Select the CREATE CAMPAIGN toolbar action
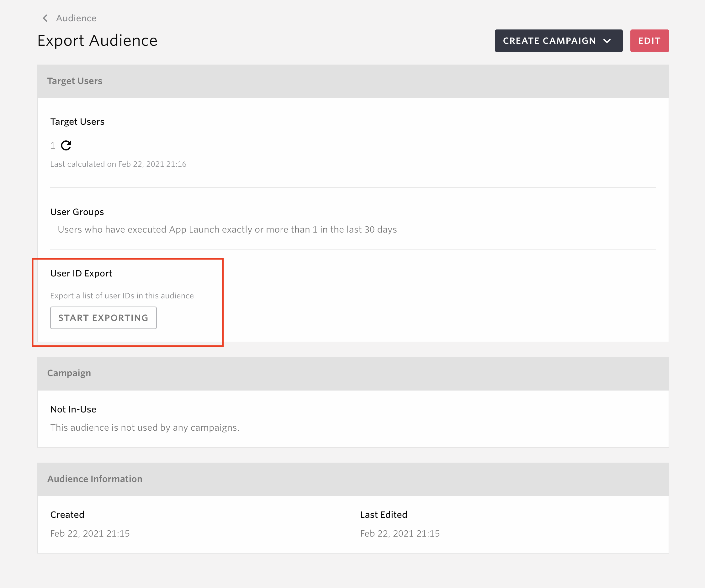 tap(559, 40)
